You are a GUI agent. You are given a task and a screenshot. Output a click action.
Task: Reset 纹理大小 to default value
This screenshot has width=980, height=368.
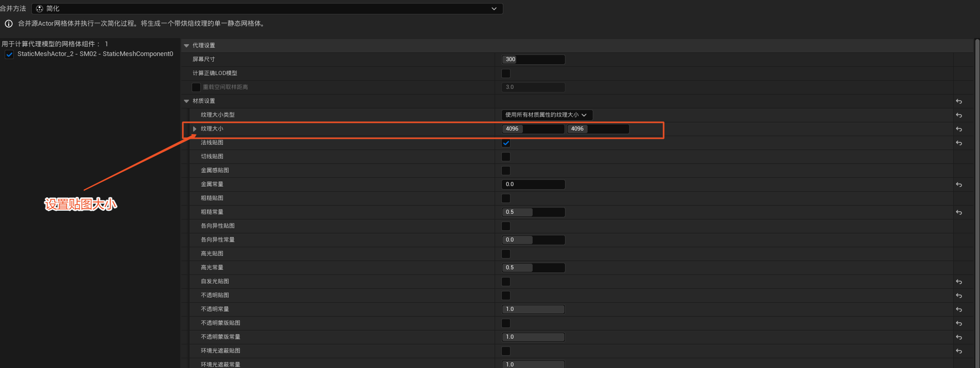point(959,129)
